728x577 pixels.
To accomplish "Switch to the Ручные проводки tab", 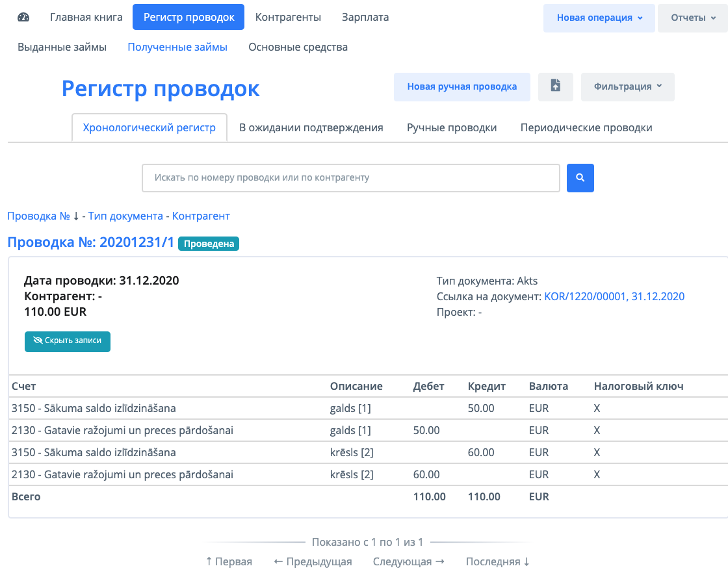I will 452,127.
